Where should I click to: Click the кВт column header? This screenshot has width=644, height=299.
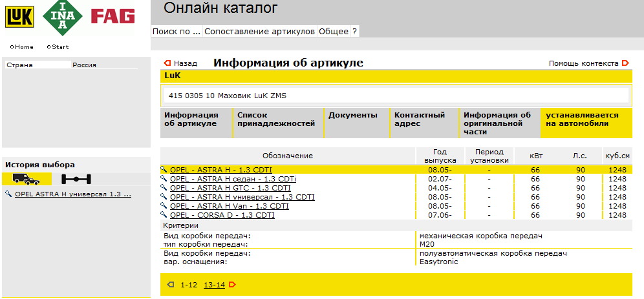[x=536, y=156]
